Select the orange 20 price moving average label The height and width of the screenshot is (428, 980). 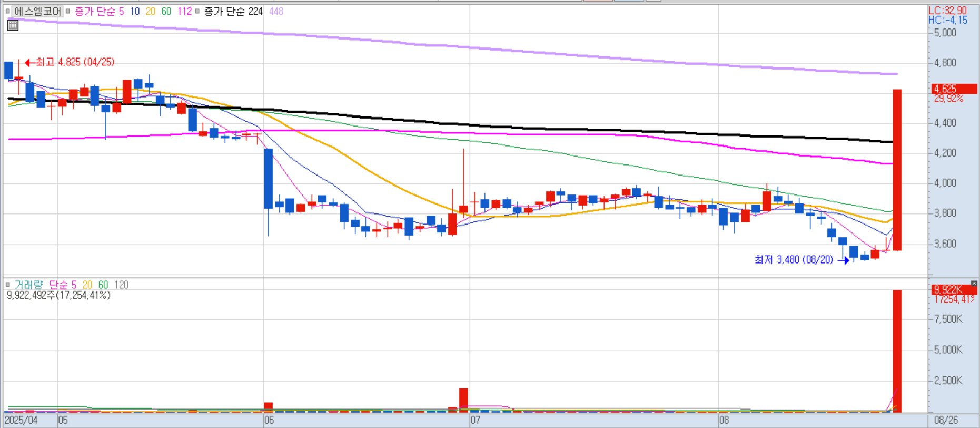point(151,11)
